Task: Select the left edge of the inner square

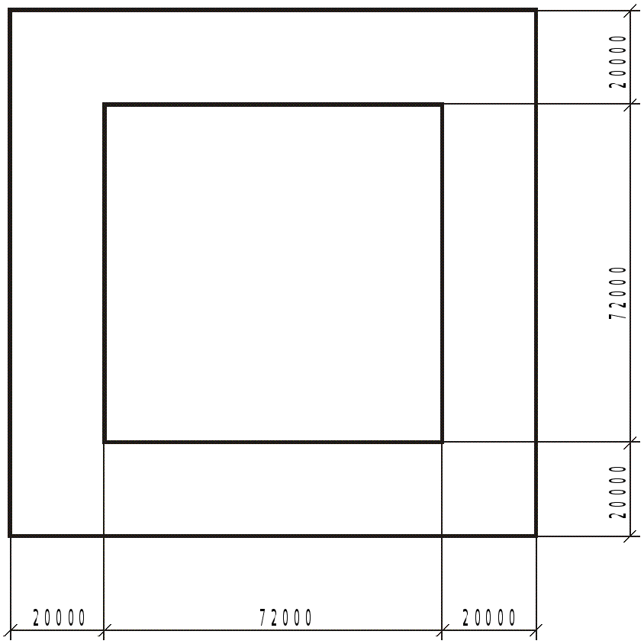Action: click(x=105, y=273)
